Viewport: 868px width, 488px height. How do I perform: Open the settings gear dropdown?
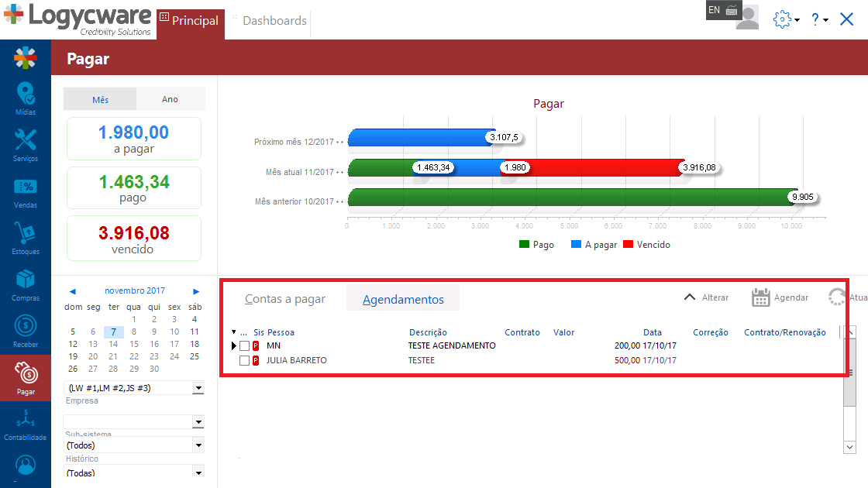coord(786,20)
